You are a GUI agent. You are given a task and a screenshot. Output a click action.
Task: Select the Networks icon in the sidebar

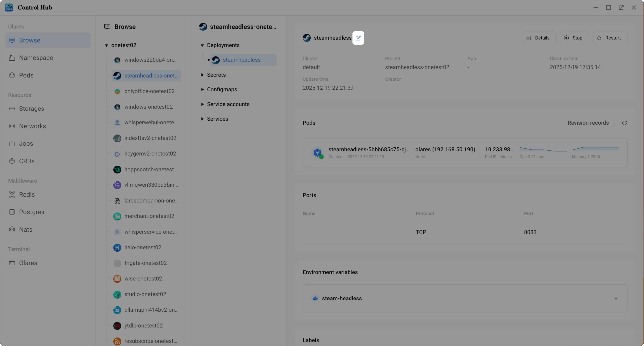tap(12, 126)
